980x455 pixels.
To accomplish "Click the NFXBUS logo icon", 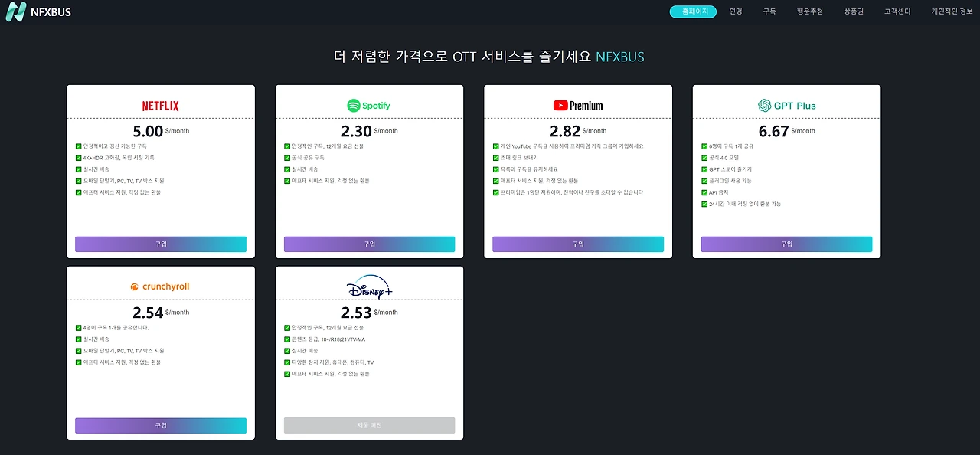I will tap(15, 11).
